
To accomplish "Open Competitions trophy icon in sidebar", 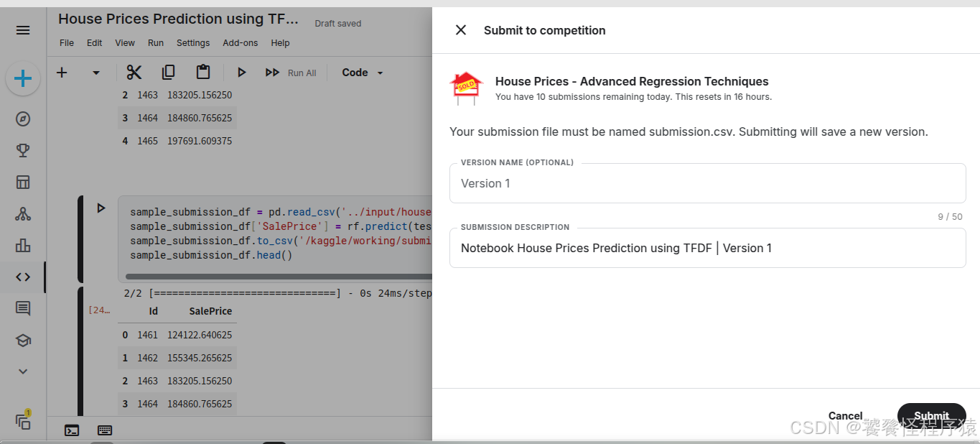I will [23, 150].
